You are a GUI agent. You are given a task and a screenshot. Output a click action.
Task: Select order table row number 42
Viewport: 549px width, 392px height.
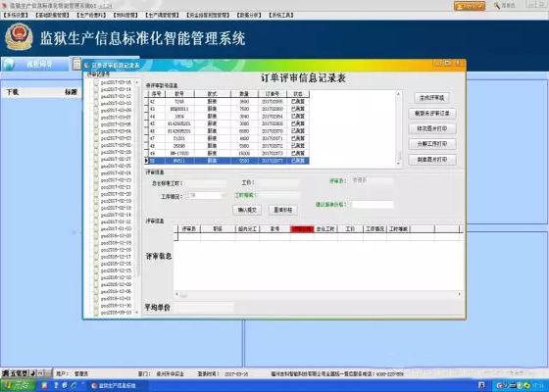226,102
